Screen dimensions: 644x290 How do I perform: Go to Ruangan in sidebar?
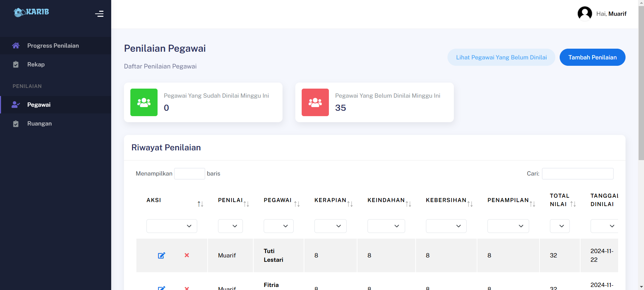click(x=39, y=124)
